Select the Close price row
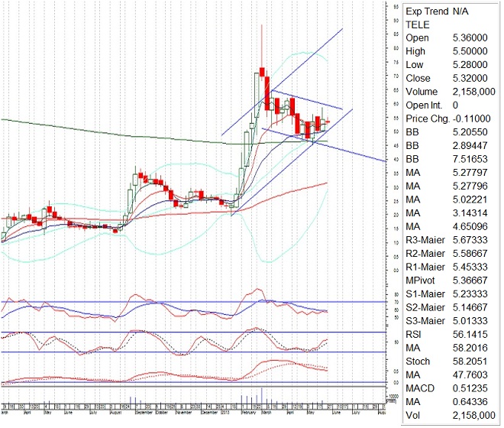This screenshot has height=428, width=504. pos(451,78)
